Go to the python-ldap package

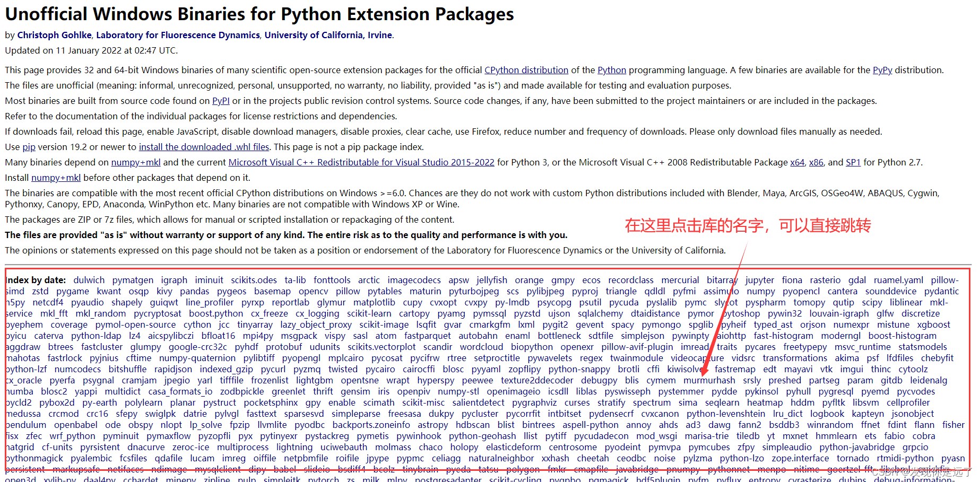tap(96, 336)
